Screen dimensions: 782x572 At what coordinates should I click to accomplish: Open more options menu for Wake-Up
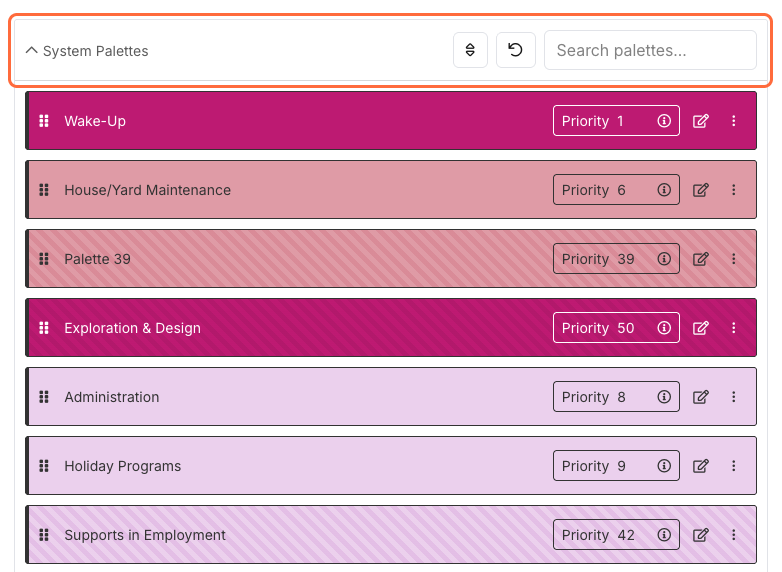click(x=734, y=121)
